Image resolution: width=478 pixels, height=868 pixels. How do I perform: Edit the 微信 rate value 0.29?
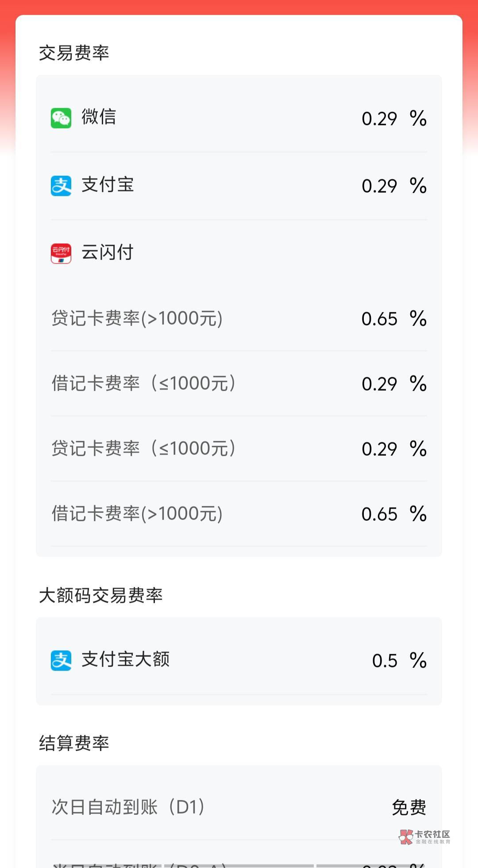click(379, 119)
